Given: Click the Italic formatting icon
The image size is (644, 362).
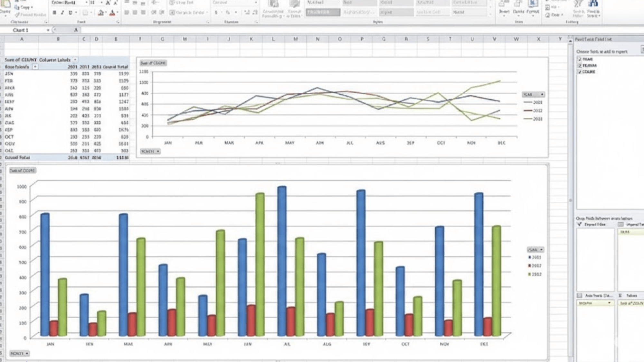Looking at the screenshot, I should coord(62,13).
